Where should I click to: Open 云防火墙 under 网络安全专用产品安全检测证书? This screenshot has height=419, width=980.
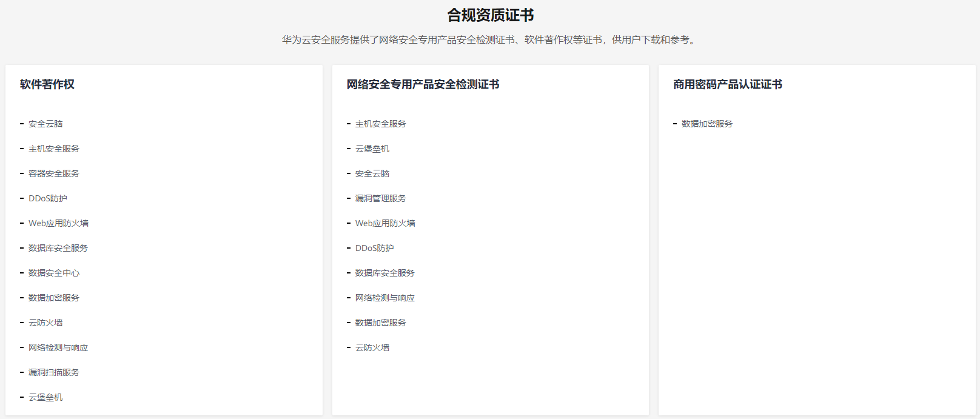coord(372,347)
